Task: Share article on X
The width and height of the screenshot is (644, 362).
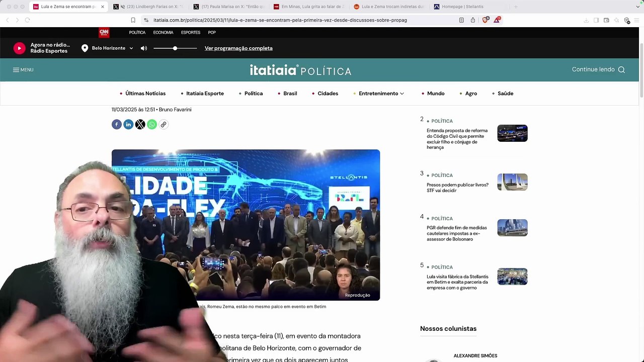Action: (140, 124)
